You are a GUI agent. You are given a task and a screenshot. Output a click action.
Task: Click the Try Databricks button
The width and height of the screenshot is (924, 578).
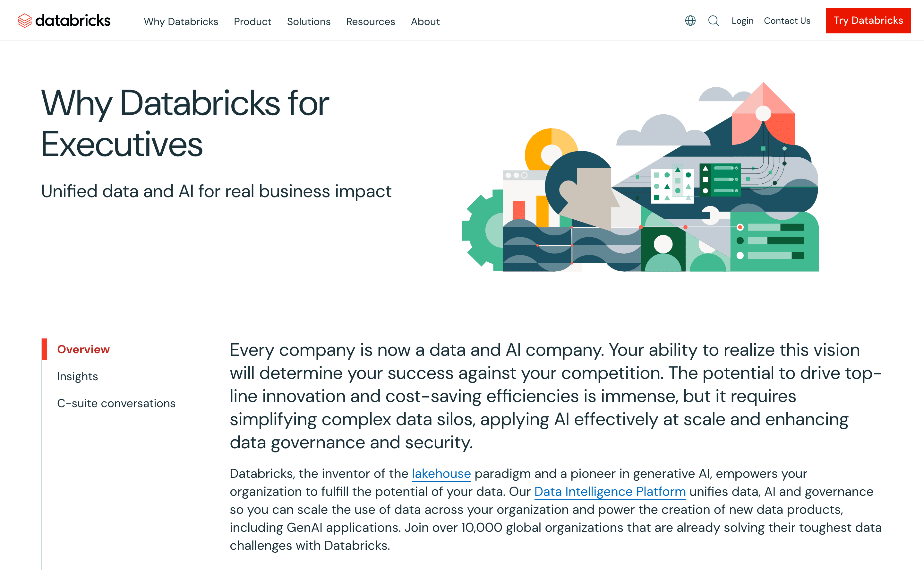pyautogui.click(x=868, y=21)
